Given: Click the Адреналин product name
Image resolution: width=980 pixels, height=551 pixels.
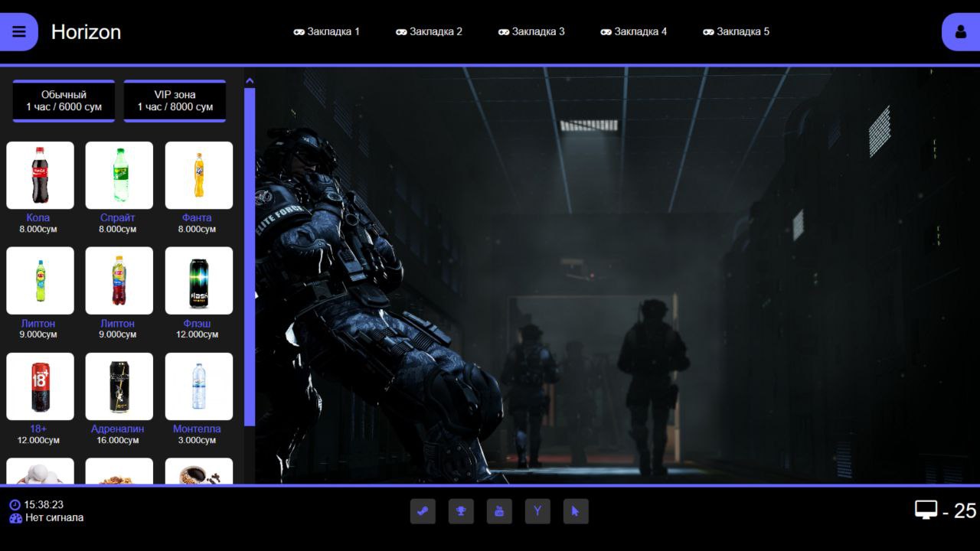Looking at the screenshot, I should pos(118,429).
